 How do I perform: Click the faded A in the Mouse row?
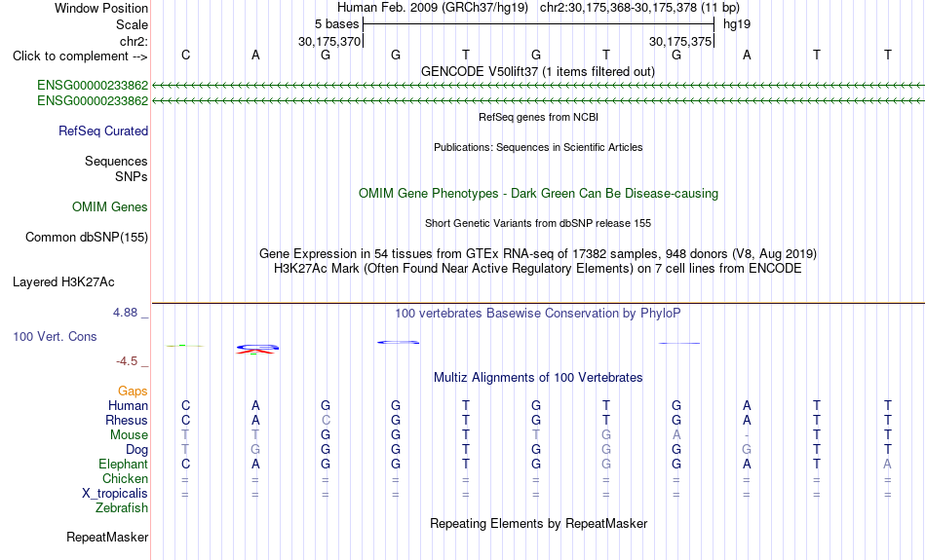tap(676, 435)
